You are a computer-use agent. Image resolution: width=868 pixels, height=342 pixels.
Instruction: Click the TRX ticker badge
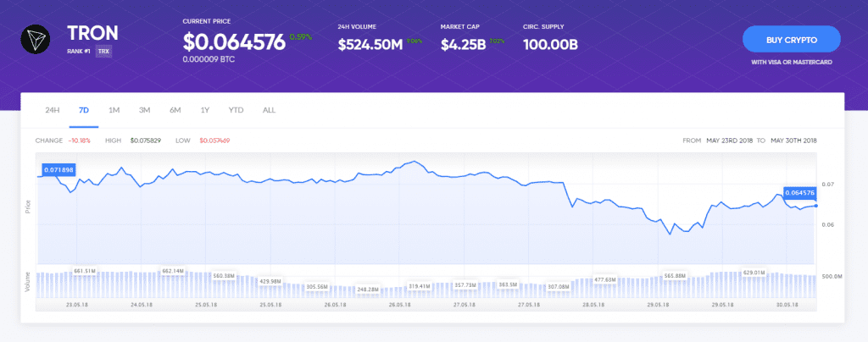[103, 52]
